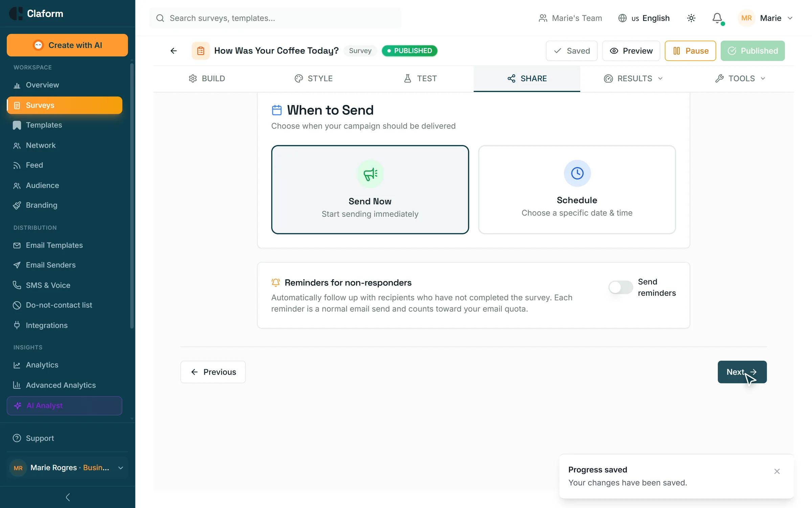This screenshot has width=812, height=508.
Task: Expand the Marie Rogres account switcher
Action: pos(67,468)
